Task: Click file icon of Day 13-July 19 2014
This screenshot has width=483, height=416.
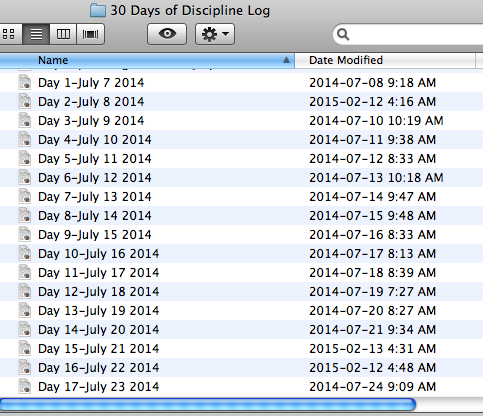Action: (x=25, y=310)
